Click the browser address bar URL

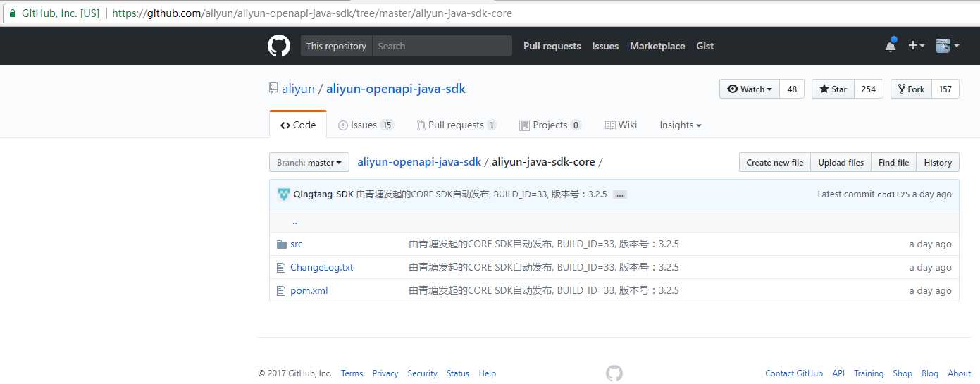pos(312,13)
